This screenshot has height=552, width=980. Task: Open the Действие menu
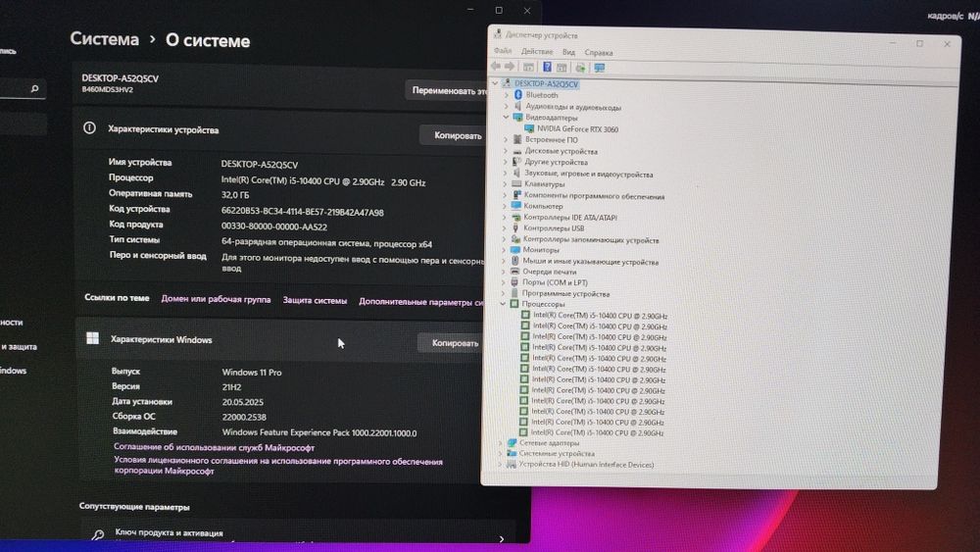coord(537,51)
